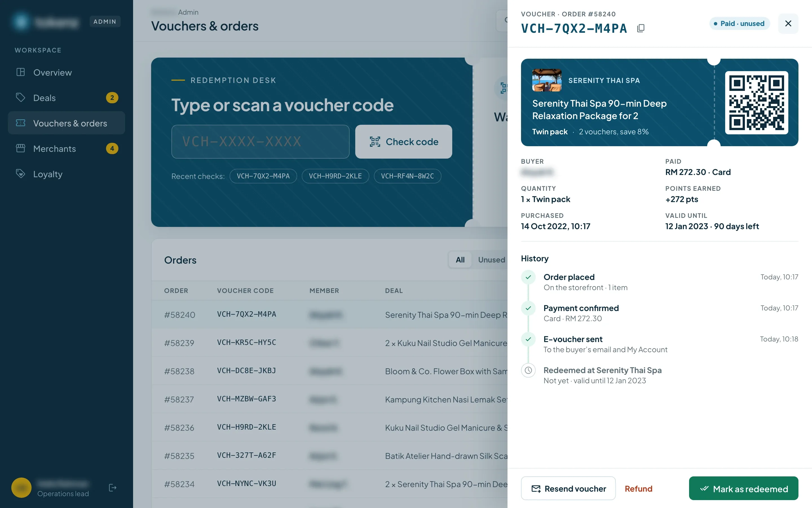Click the Refund link
Image resolution: width=812 pixels, height=508 pixels.
pos(638,489)
